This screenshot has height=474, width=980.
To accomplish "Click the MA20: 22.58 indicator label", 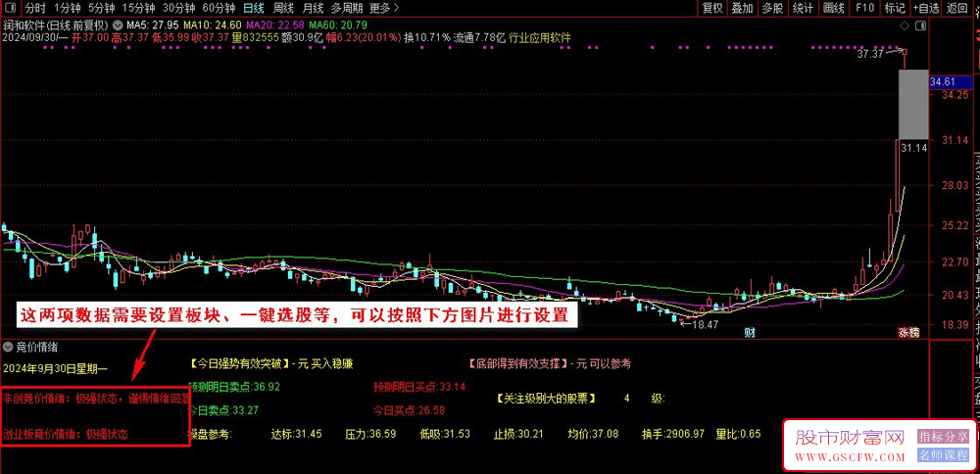I will click(275, 25).
